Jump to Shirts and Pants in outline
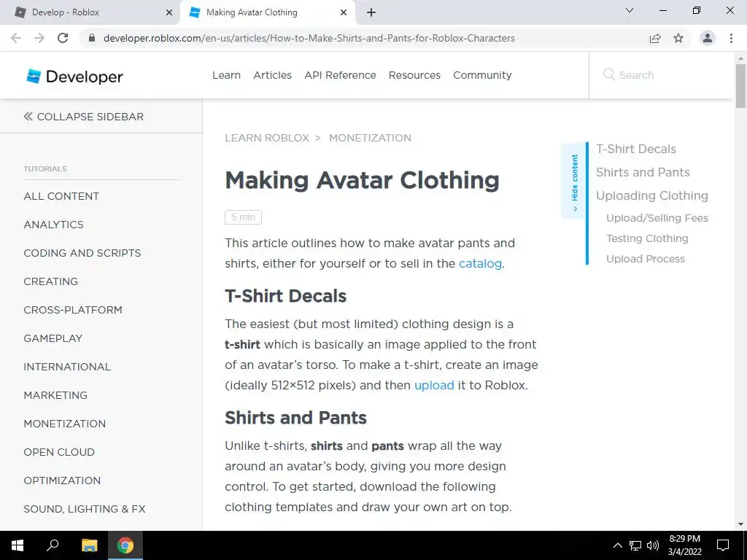Screen dimensions: 747x560 point(643,172)
